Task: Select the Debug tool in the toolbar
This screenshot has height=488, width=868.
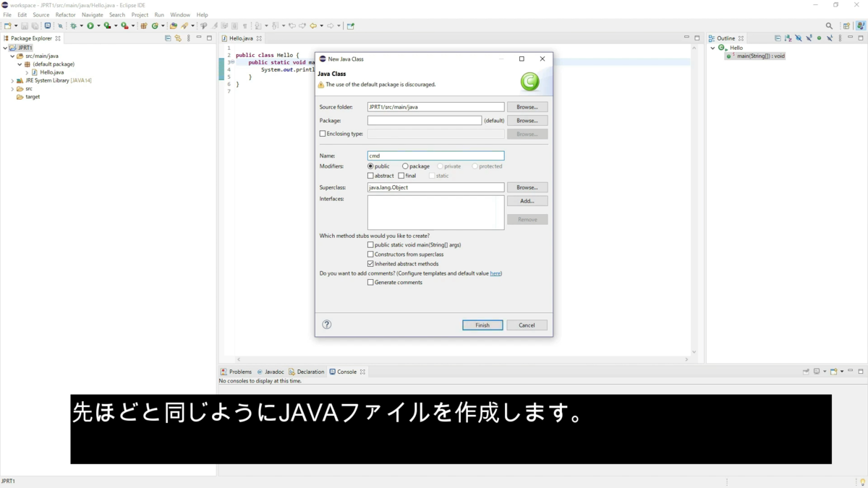Action: pos(73,26)
